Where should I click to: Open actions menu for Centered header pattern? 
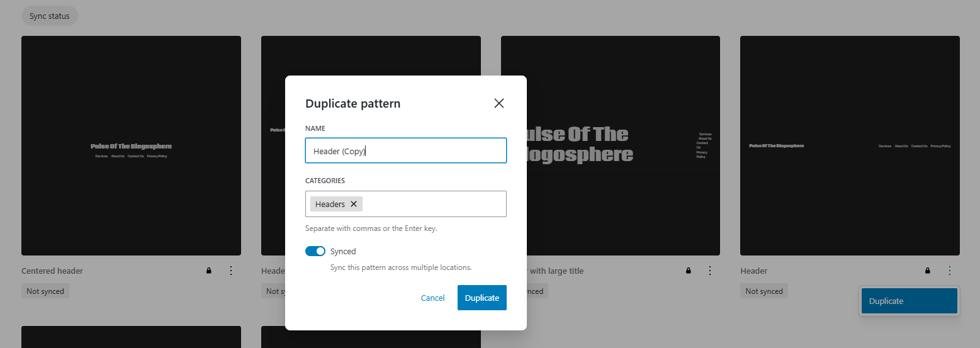click(230, 271)
